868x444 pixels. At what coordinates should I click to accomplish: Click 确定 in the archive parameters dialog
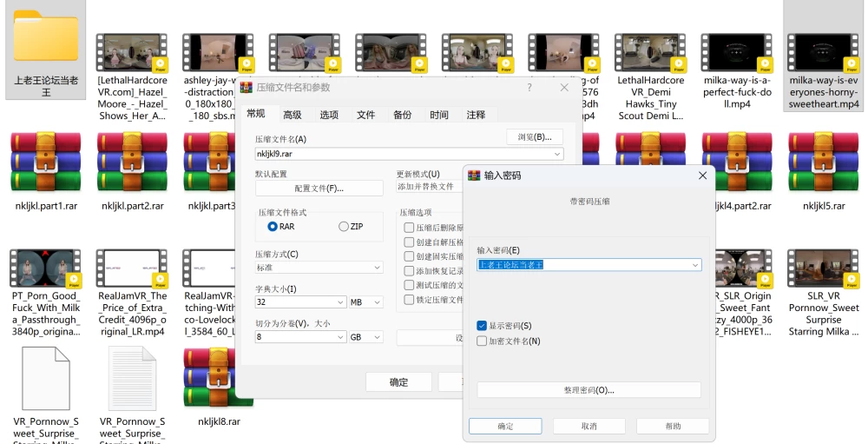point(398,382)
